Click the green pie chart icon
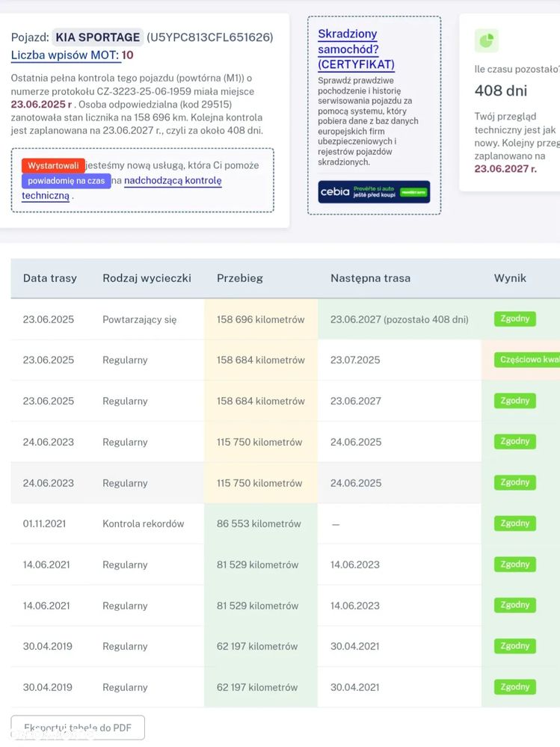Viewport: 560px width, 747px height. point(486,40)
